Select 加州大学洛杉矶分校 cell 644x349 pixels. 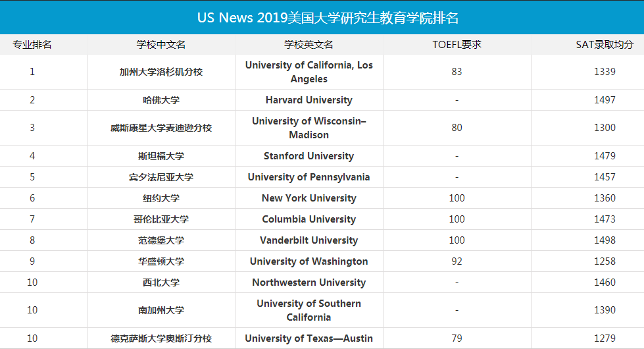coord(161,72)
